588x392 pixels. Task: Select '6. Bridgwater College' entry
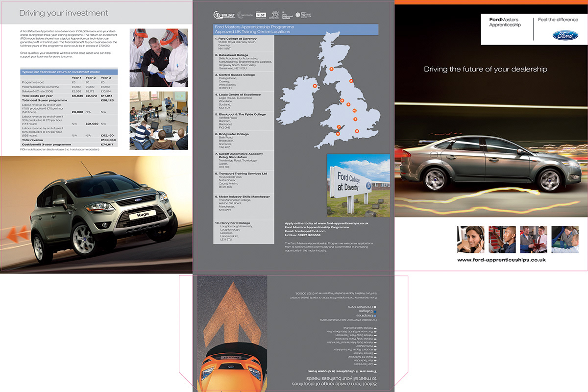click(244, 141)
